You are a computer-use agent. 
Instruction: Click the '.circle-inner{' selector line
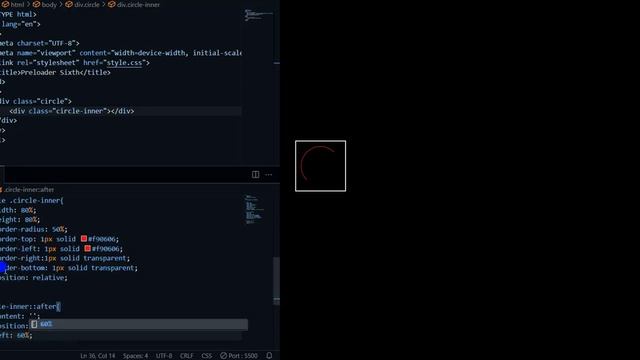click(32, 200)
